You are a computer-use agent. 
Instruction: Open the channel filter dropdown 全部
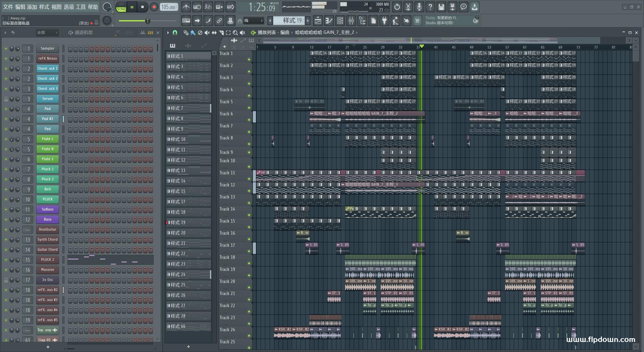(x=47, y=33)
